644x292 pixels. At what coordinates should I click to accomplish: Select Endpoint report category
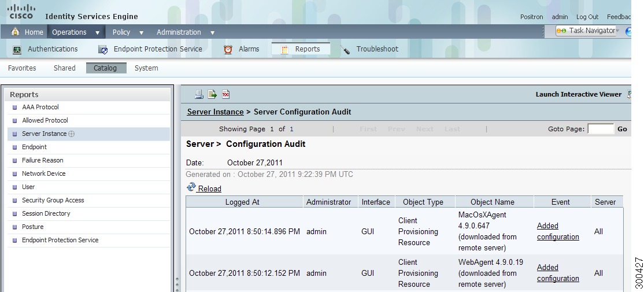click(x=34, y=147)
